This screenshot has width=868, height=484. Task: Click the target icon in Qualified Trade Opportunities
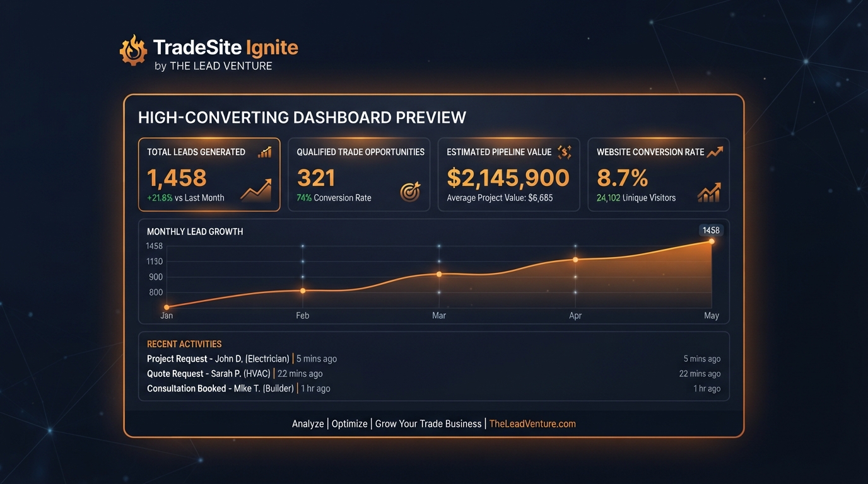411,192
